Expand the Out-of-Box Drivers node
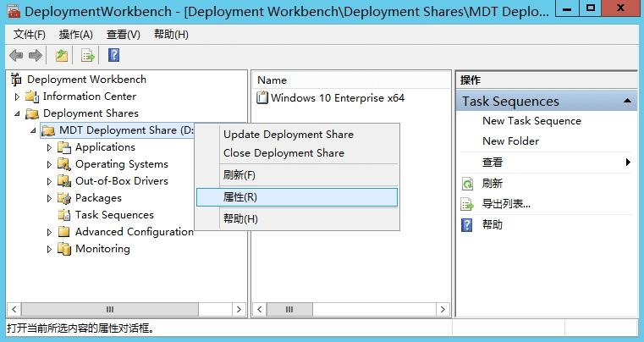The height and width of the screenshot is (342, 644). point(49,181)
